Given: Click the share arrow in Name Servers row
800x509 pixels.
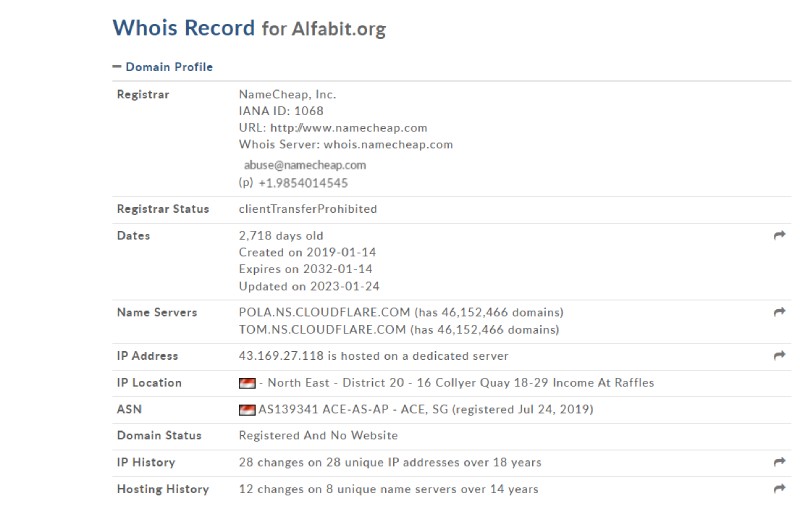Looking at the screenshot, I should [779, 312].
